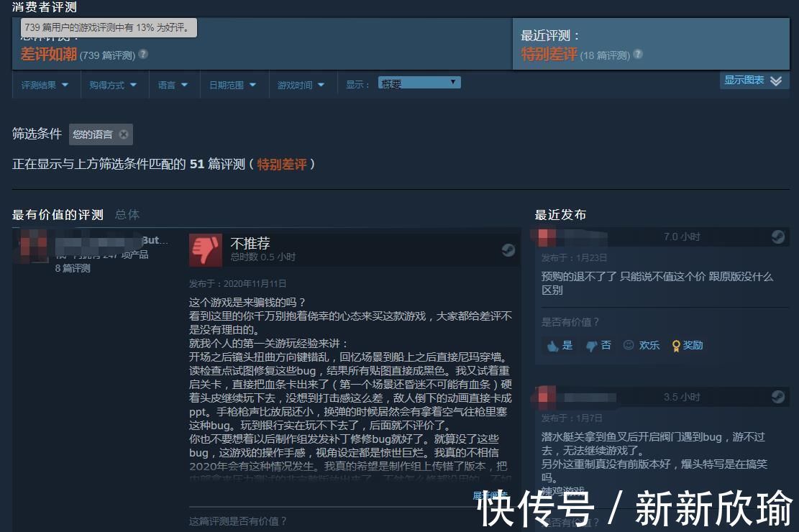Click the thumbs-down 不推荐 review icon
Image resolution: width=799 pixels, height=532 pixels.
(206, 249)
